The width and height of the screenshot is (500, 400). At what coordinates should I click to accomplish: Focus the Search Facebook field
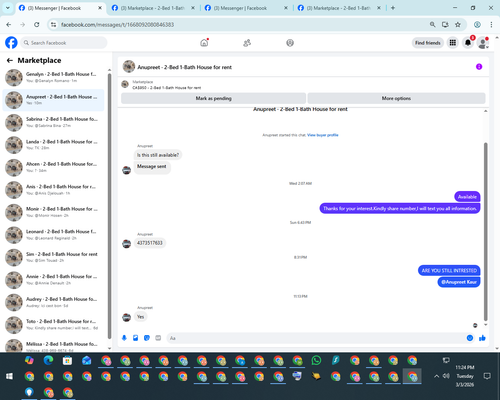[64, 43]
